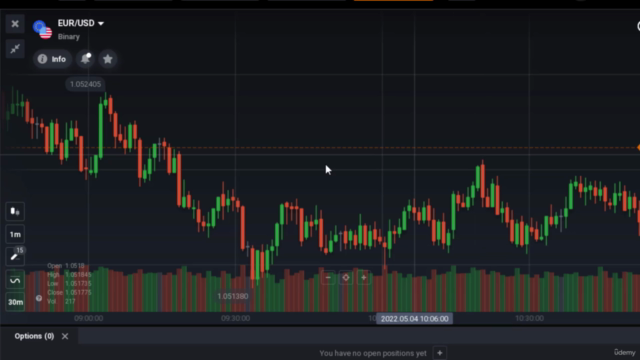640x360 pixels.
Task: Click the orange current price marker
Action: pos(638,147)
